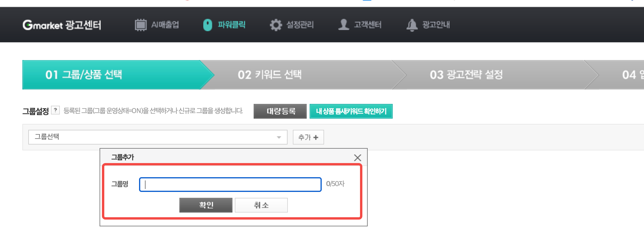This screenshot has height=229, width=644.
Task: Click the 그룹설정 question mark help icon
Action: (x=55, y=110)
